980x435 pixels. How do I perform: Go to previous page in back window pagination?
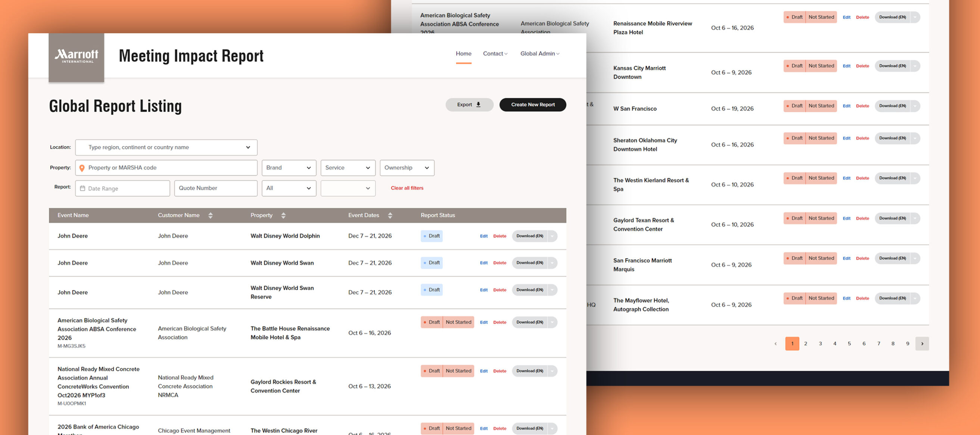coord(775,343)
